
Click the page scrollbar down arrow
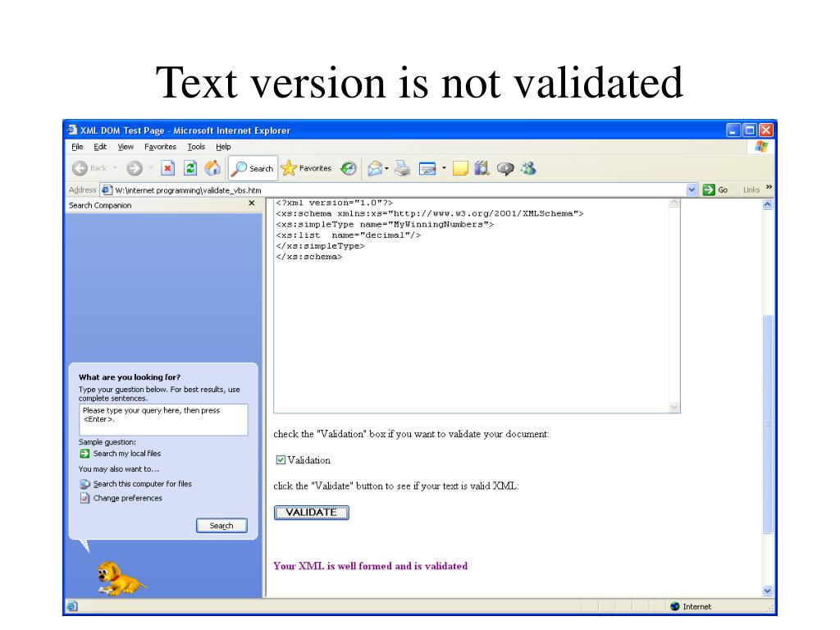pos(768,591)
